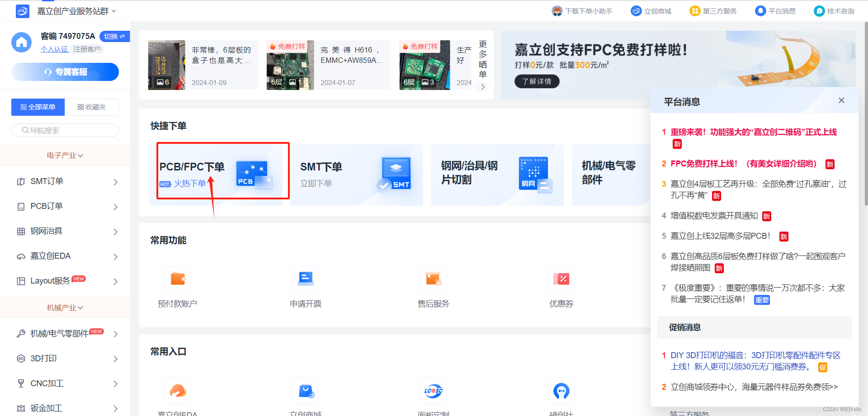Open the H616 board review thumbnail
Screen dimensions: 868x416
coord(290,65)
